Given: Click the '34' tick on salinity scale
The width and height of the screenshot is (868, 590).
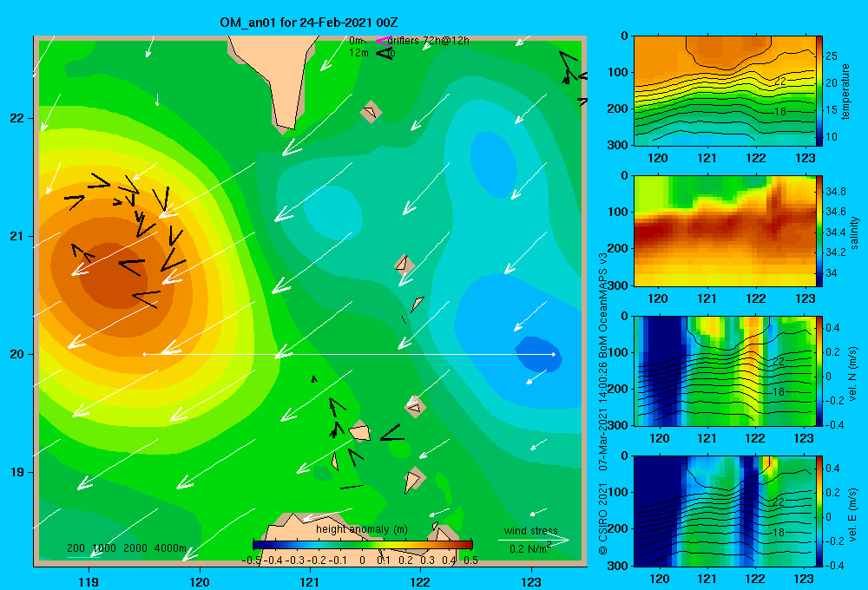Looking at the screenshot, I should [831, 272].
